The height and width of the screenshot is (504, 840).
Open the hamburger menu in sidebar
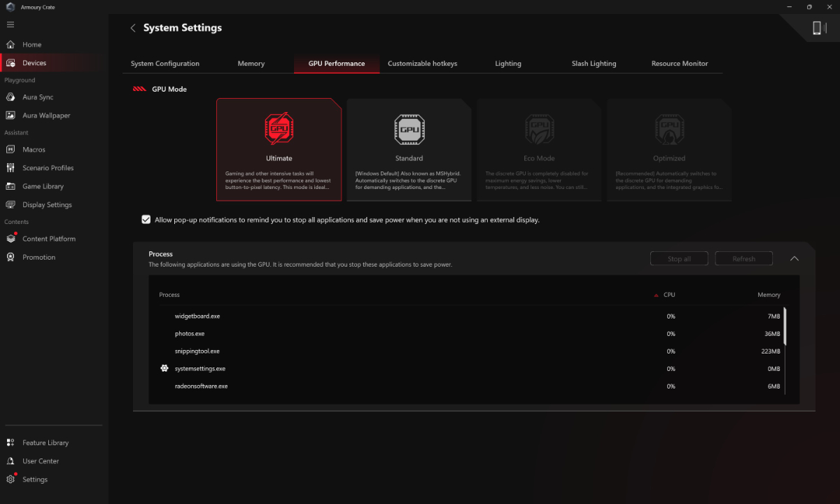coord(10,24)
